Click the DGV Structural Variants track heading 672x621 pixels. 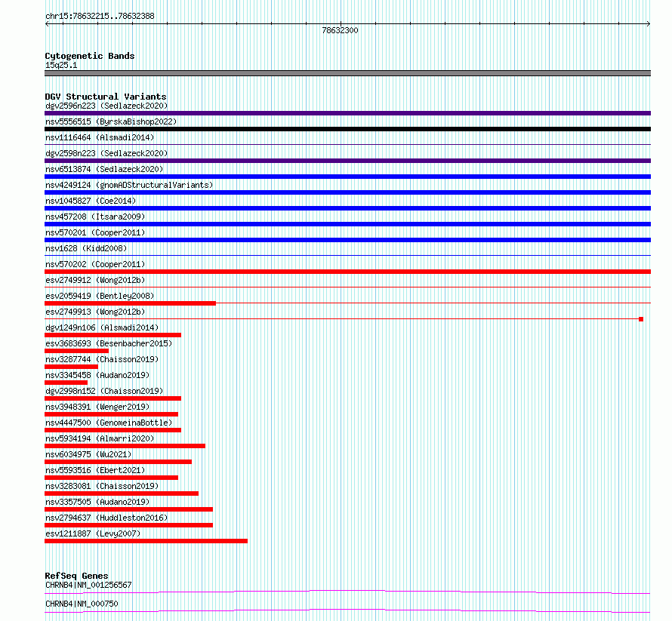coord(106,97)
